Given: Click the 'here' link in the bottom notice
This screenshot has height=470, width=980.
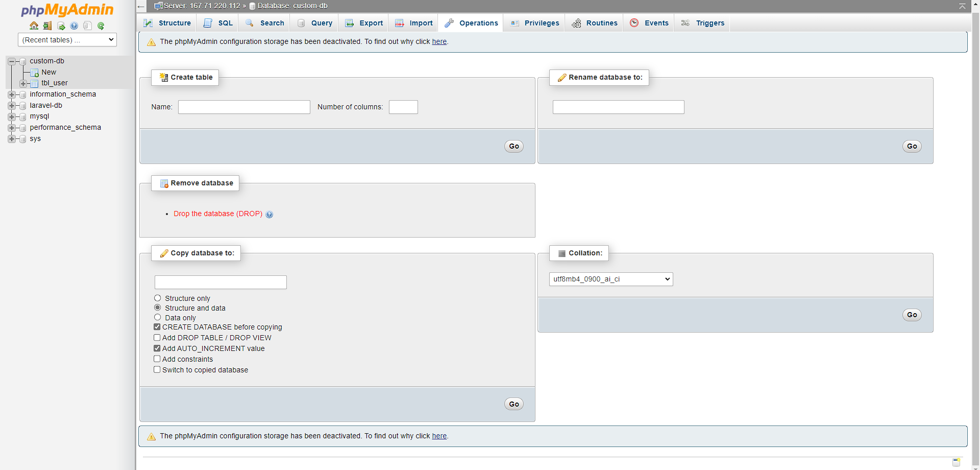Looking at the screenshot, I should pos(439,436).
